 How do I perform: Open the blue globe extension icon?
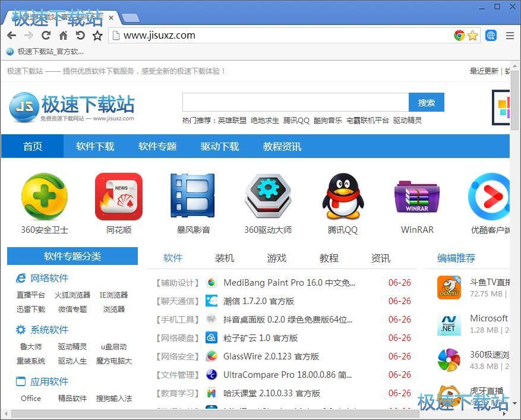click(491, 35)
